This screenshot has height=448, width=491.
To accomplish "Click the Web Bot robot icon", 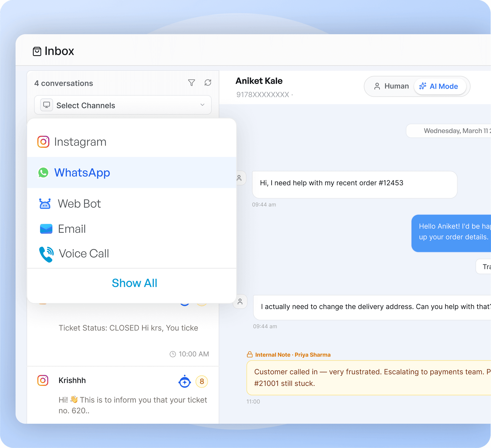I will point(45,203).
